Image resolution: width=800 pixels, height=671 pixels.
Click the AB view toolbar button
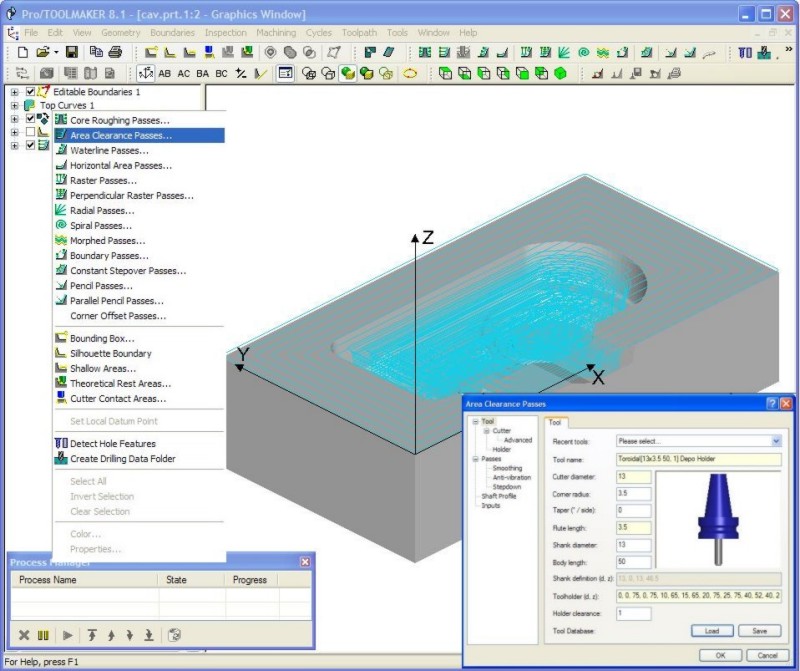click(x=164, y=73)
